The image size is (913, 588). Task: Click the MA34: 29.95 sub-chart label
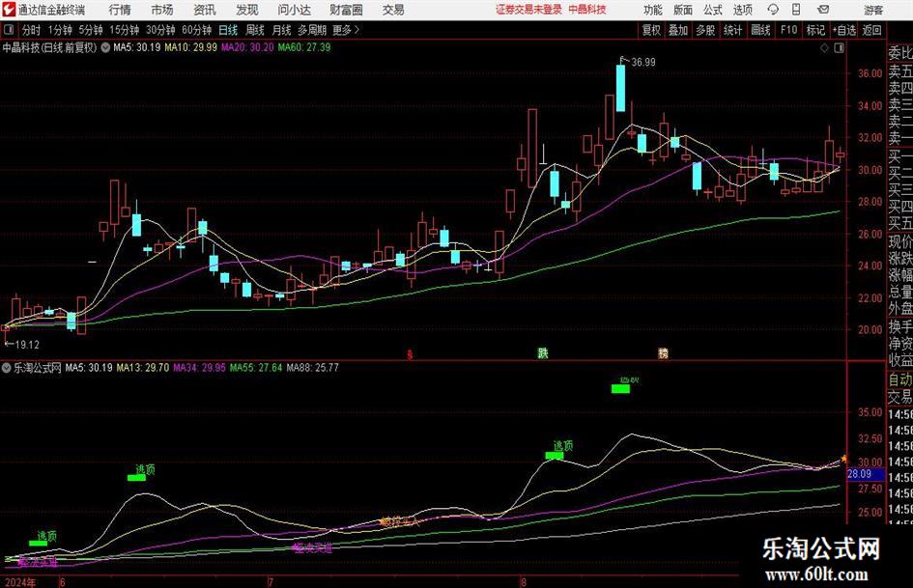[200, 368]
